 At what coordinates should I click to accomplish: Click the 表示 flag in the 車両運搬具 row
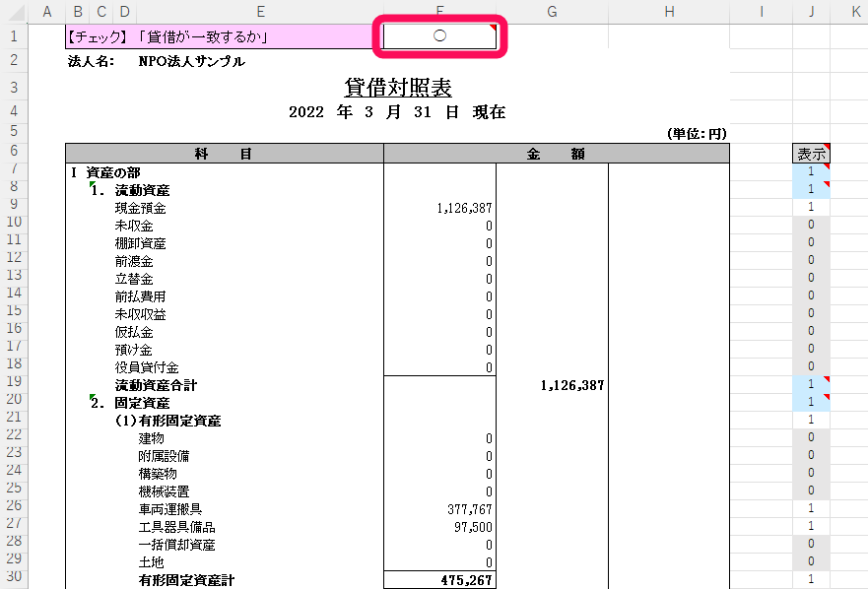coord(811,508)
